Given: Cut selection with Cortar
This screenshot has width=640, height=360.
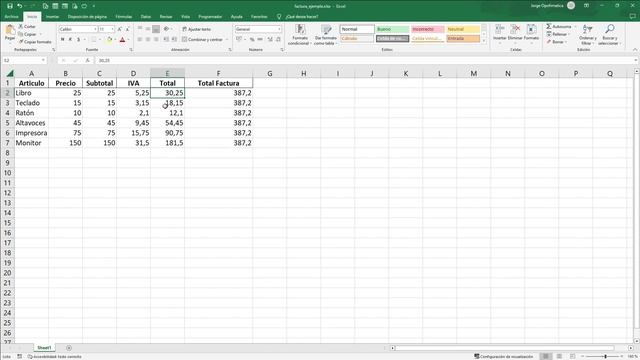Looking at the screenshot, I should (27, 27).
